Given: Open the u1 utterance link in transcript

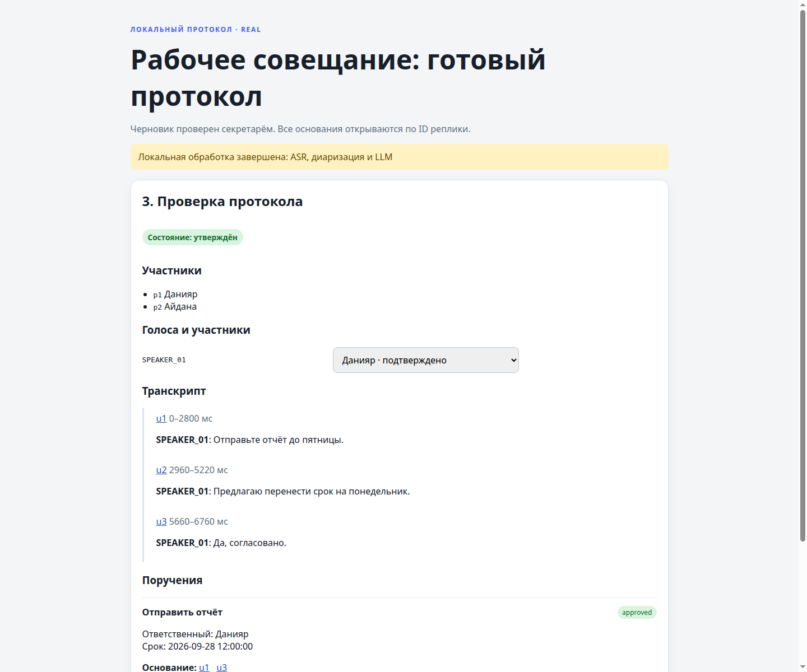Looking at the screenshot, I should 161,418.
